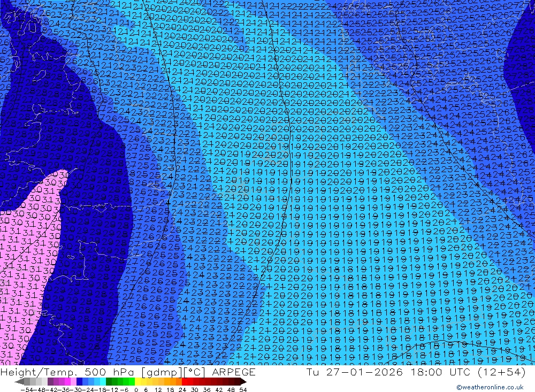
Task: Click the ARPEGE model name in title
Action: click(234, 372)
